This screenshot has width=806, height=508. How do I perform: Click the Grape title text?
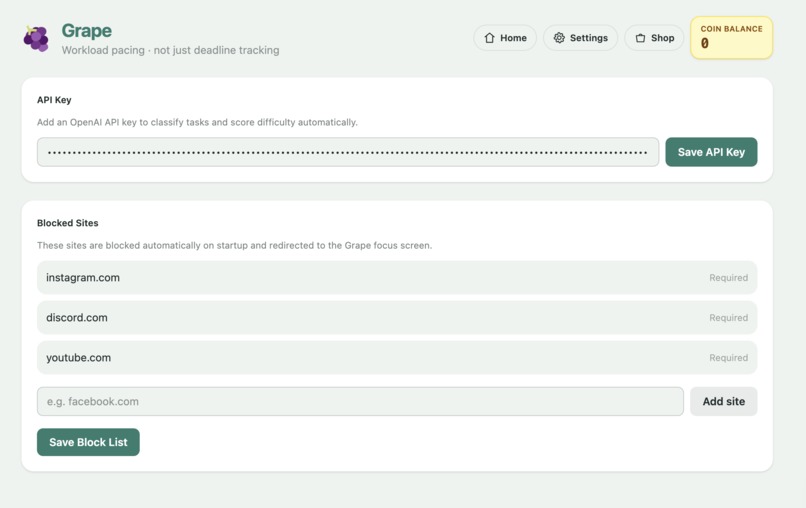pyautogui.click(x=86, y=31)
